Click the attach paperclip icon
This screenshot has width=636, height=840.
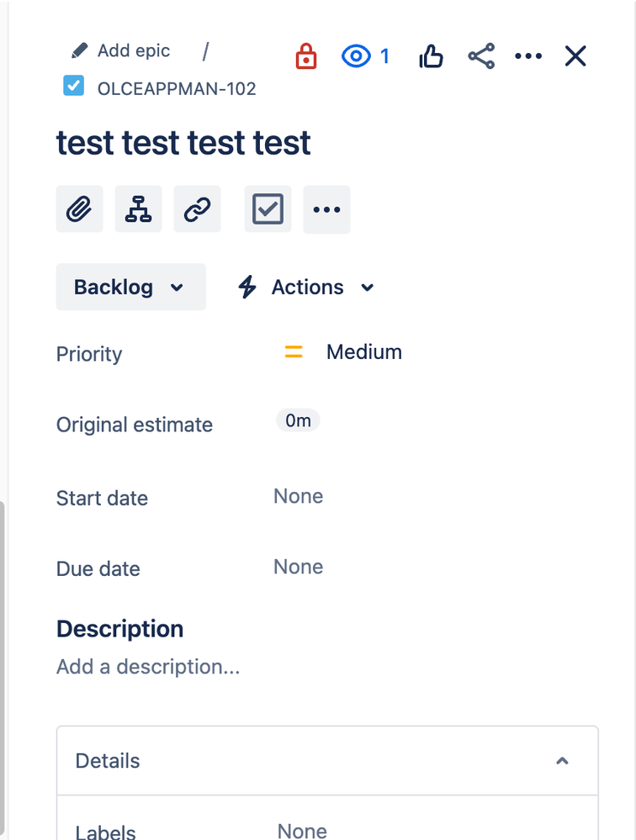pos(80,209)
